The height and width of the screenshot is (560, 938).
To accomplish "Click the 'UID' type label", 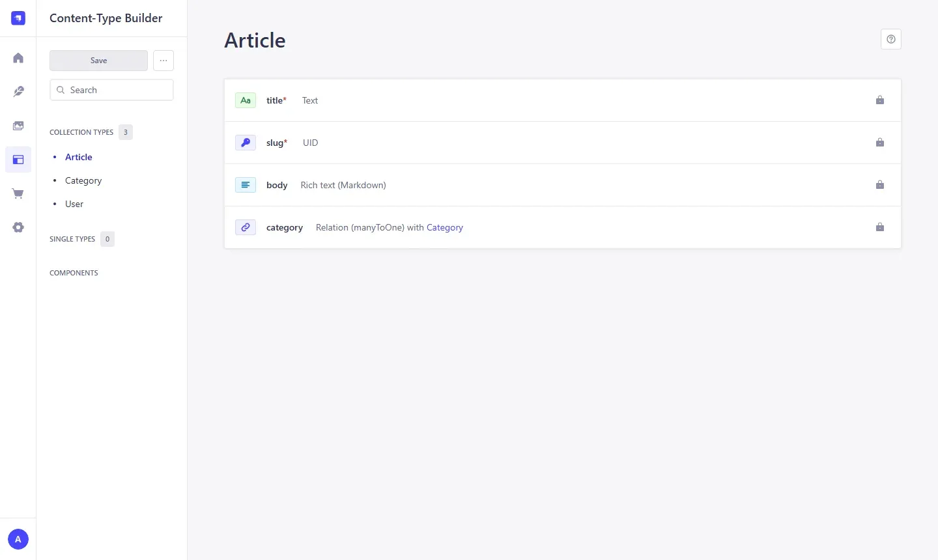I will click(311, 143).
